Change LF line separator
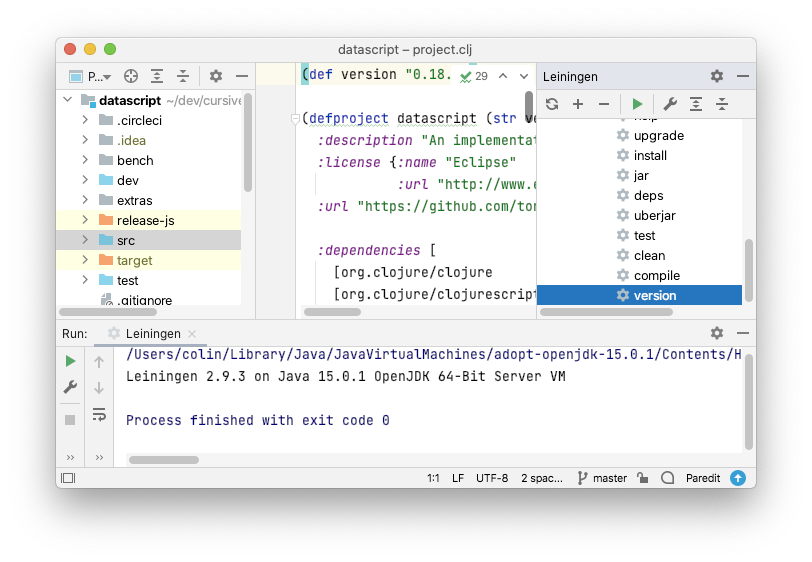 coord(458,478)
